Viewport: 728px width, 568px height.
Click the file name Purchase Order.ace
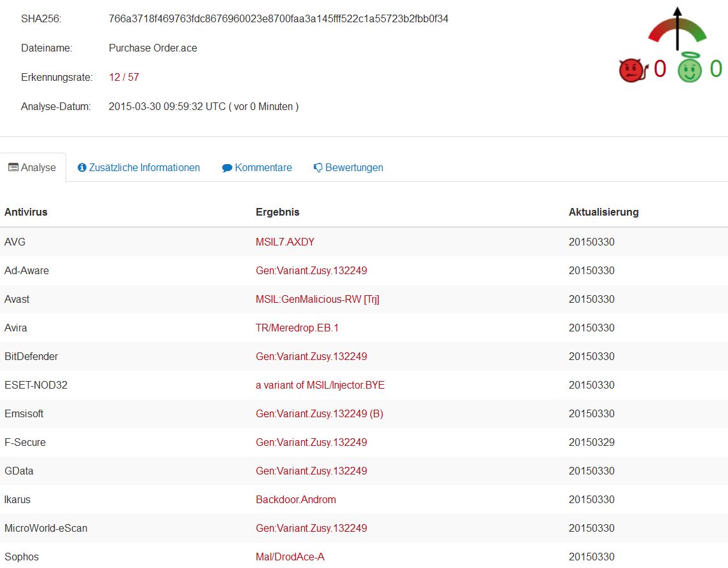tap(153, 48)
